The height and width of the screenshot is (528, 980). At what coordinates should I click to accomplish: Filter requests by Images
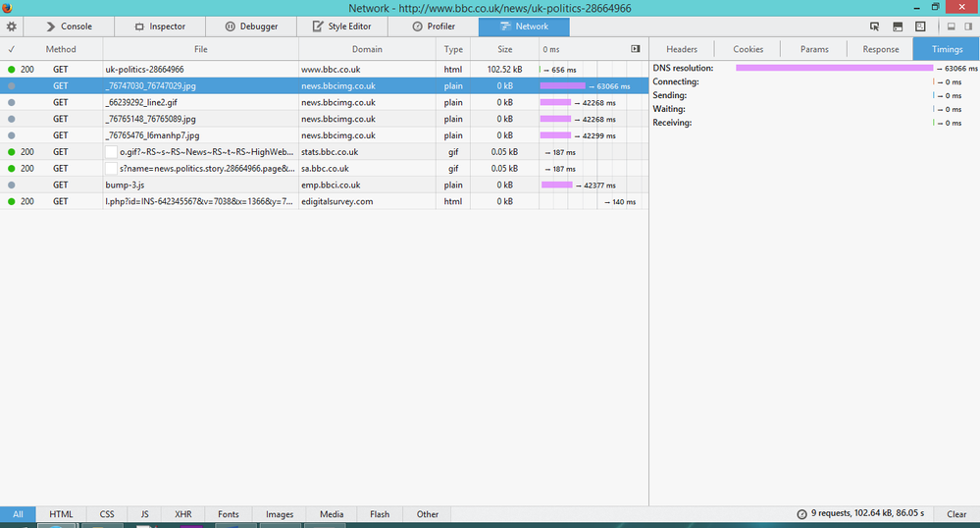point(280,514)
